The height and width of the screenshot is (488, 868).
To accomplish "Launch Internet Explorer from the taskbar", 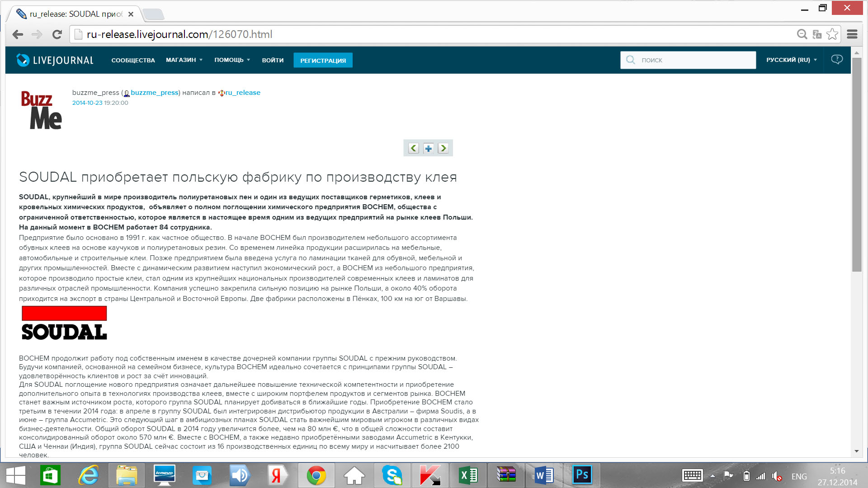I will [88, 475].
